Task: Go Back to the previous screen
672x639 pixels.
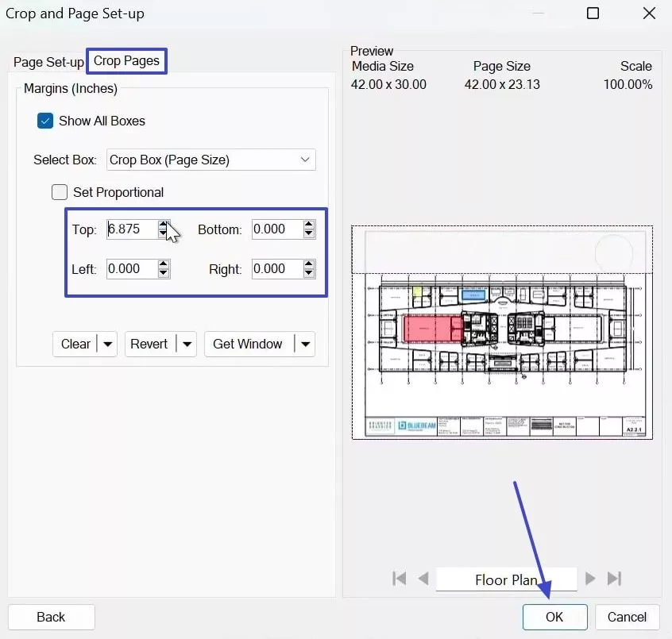Action: 51,617
